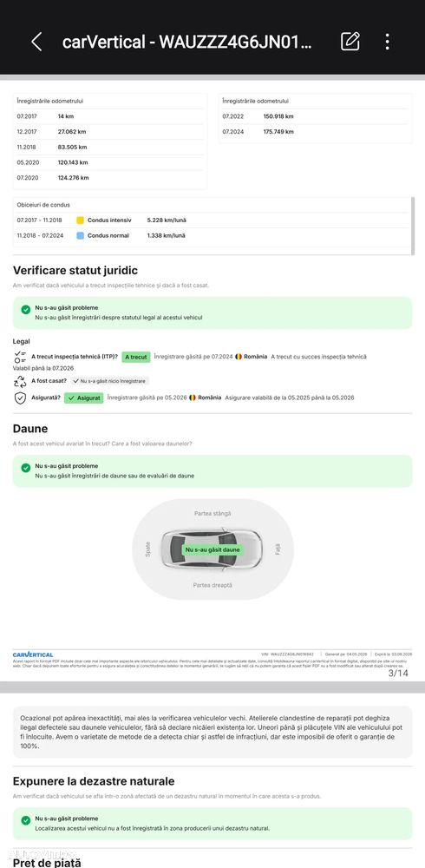This screenshot has height=868, width=425.
Task: Click the A trecut green badge
Action: coord(135,357)
